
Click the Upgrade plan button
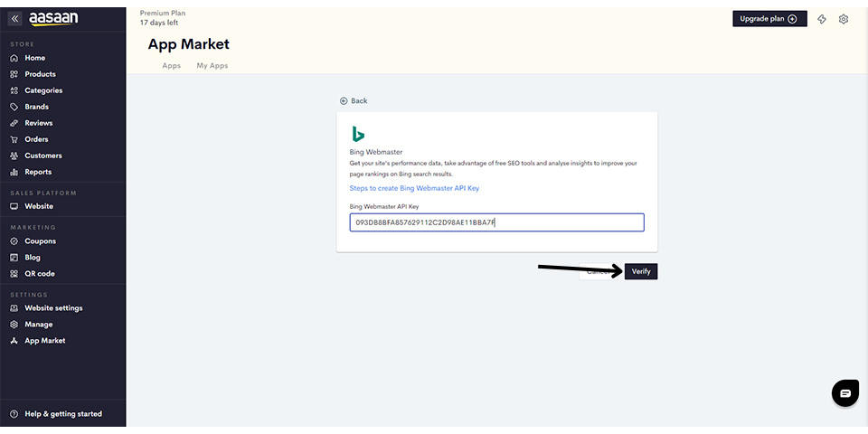click(x=769, y=19)
